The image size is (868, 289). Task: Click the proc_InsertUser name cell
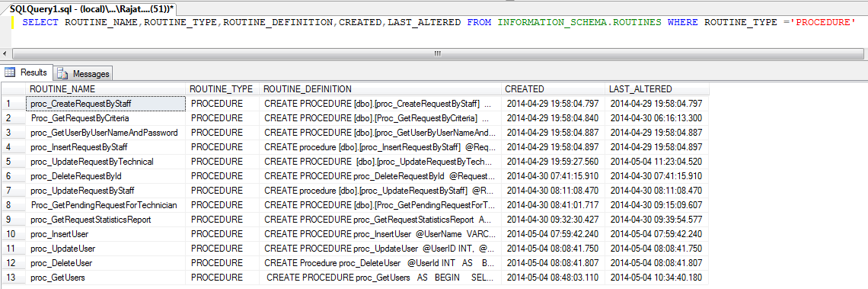(x=105, y=234)
